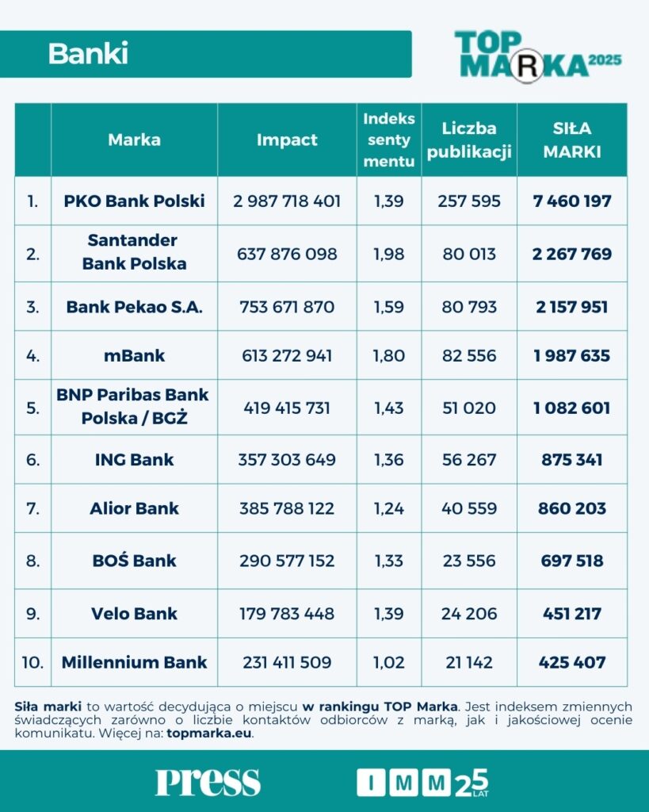The width and height of the screenshot is (649, 812).
Task: Click the BOŚ Bank brand name
Action: [134, 561]
